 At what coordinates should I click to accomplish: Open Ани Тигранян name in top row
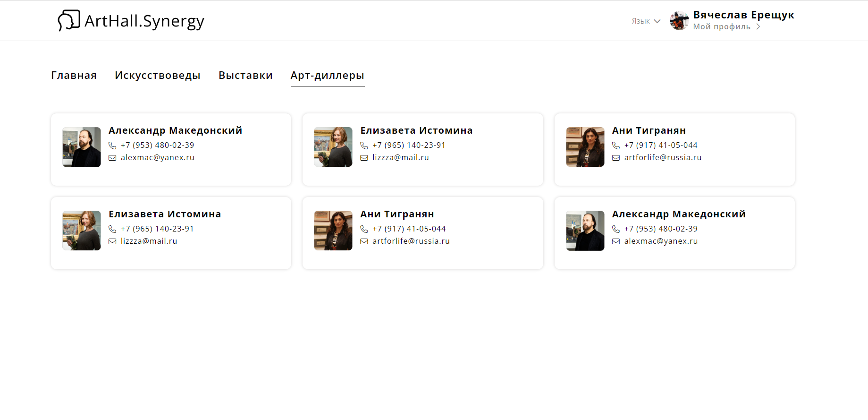coord(649,130)
